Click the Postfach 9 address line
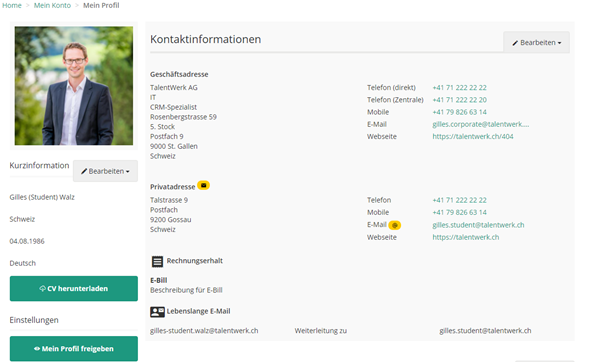The height and width of the screenshot is (362, 605). pyautogui.click(x=167, y=136)
